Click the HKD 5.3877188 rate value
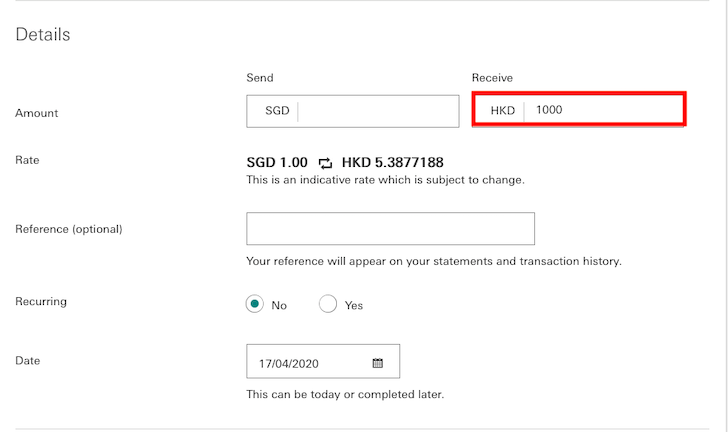The width and height of the screenshot is (728, 432). (x=392, y=162)
